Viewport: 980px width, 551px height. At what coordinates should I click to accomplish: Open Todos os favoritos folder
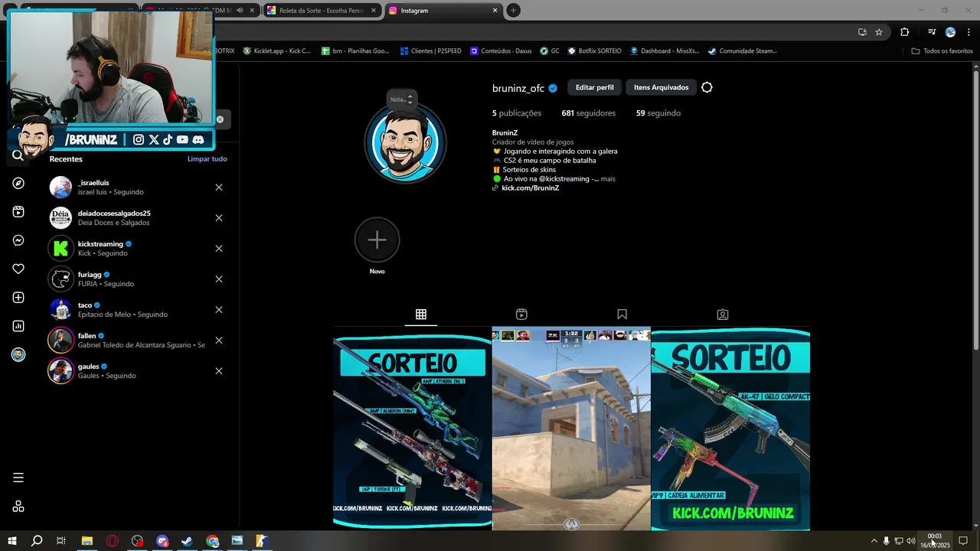click(x=942, y=51)
